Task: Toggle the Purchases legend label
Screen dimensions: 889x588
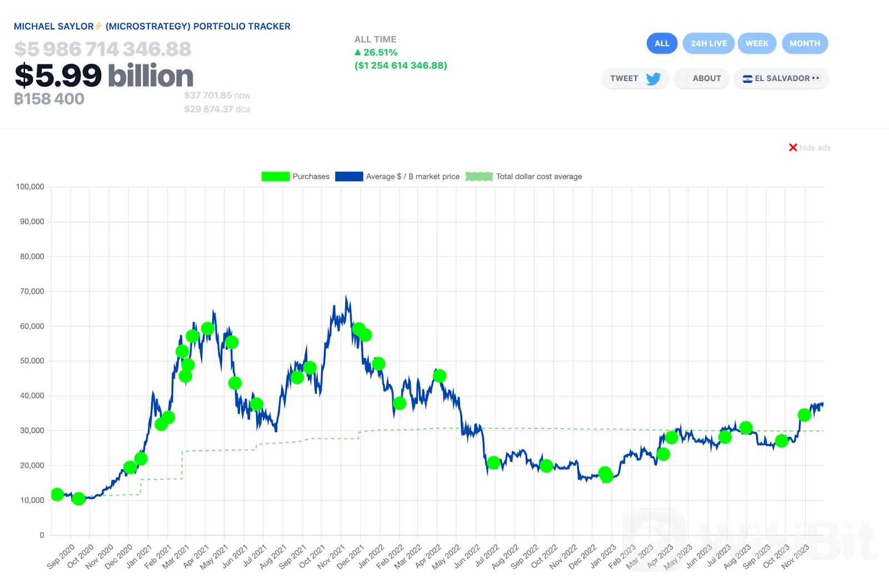Action: click(311, 177)
